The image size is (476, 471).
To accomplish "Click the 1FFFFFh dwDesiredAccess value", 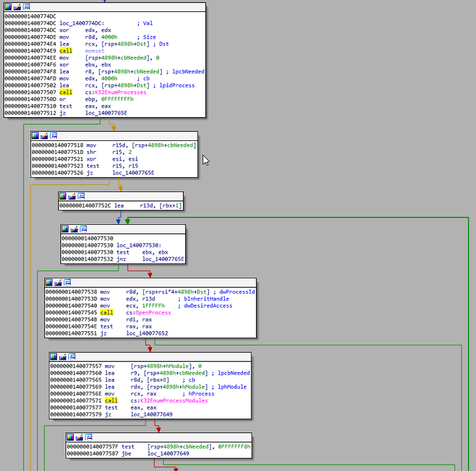I will tap(154, 306).
